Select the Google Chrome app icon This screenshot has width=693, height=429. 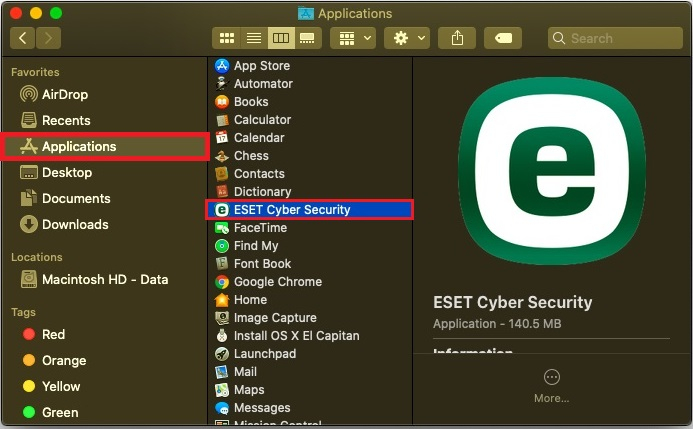222,282
